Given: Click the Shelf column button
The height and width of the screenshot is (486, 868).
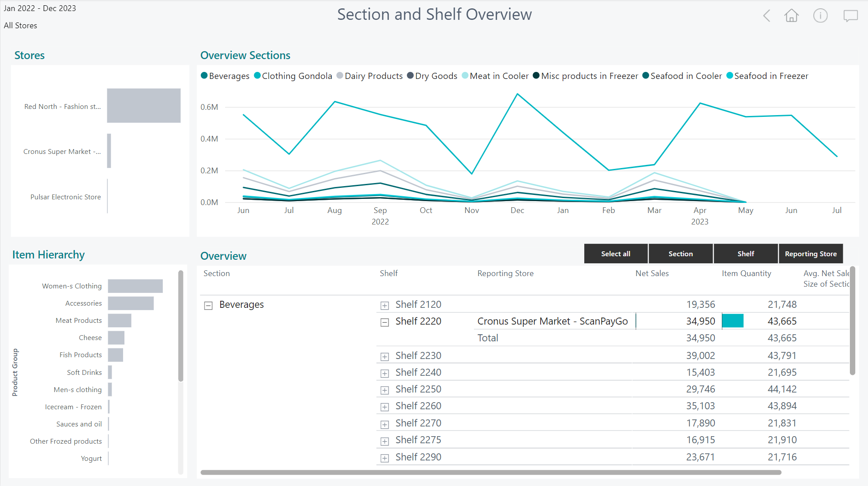Looking at the screenshot, I should (745, 254).
